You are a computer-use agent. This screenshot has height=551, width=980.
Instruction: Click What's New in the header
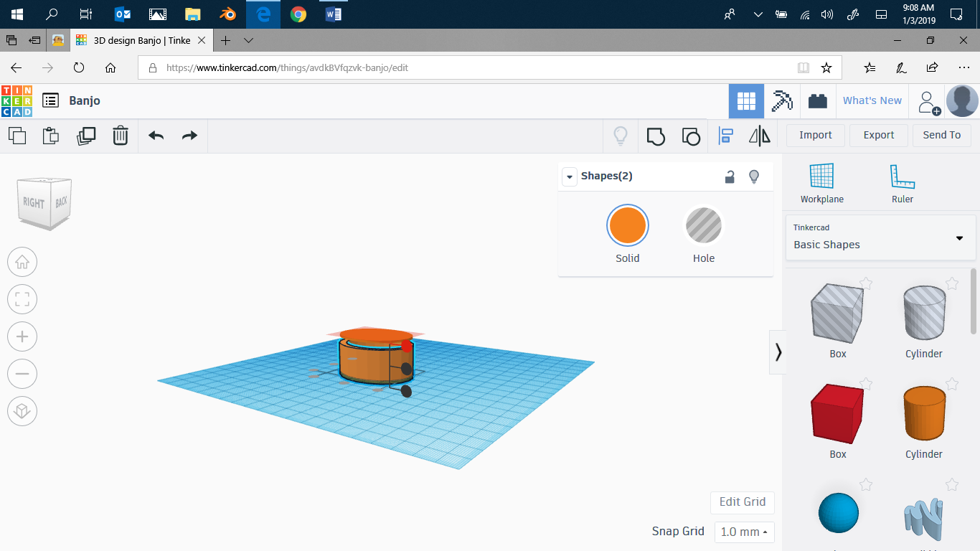click(x=872, y=100)
